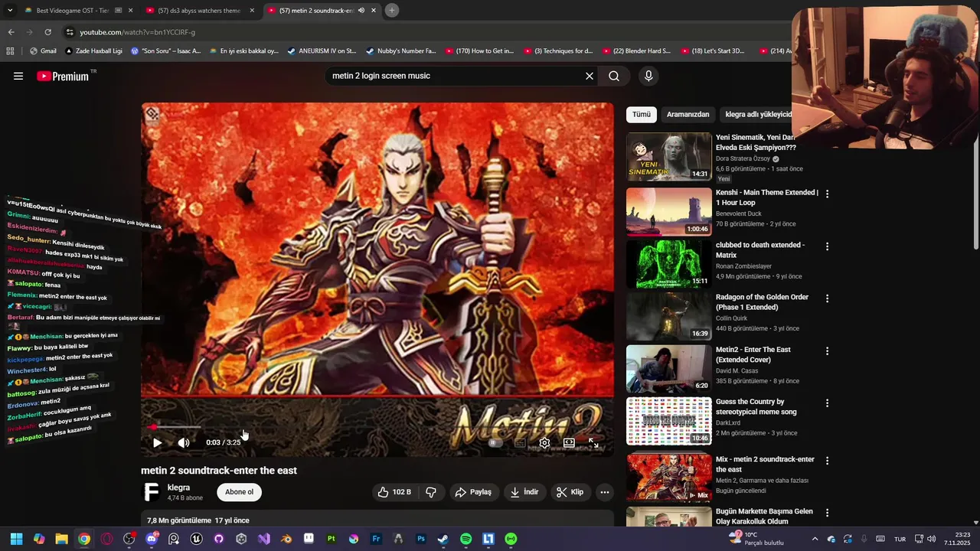This screenshot has height=551, width=980.
Task: Open Nubby's Number Fa... bookmark
Action: (x=400, y=51)
